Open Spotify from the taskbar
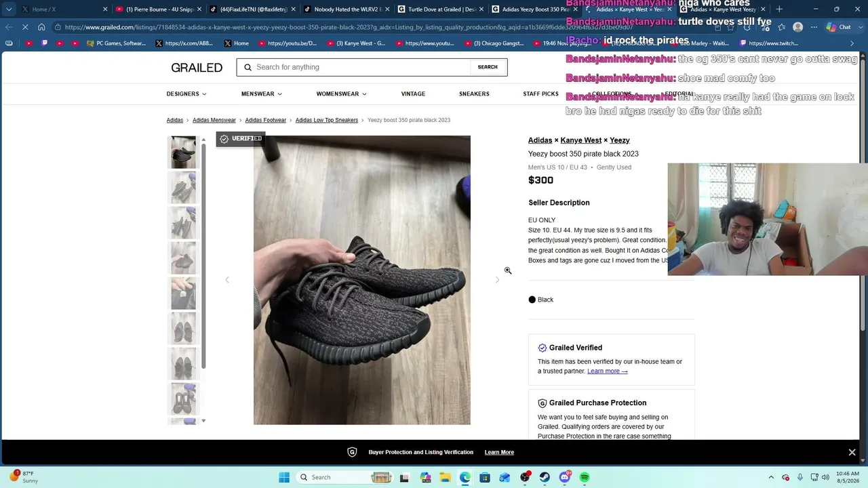Image resolution: width=868 pixels, height=488 pixels. 585,477
